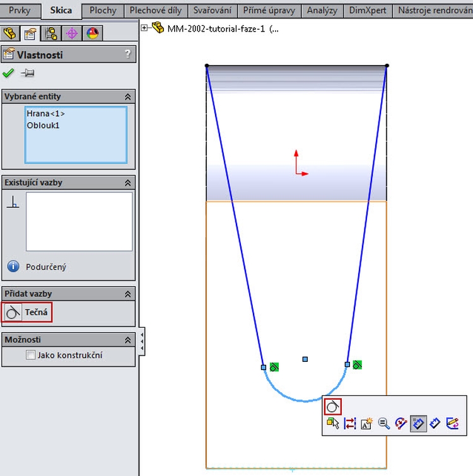
Task: Collapse the Možnosti section
Action: click(x=128, y=340)
